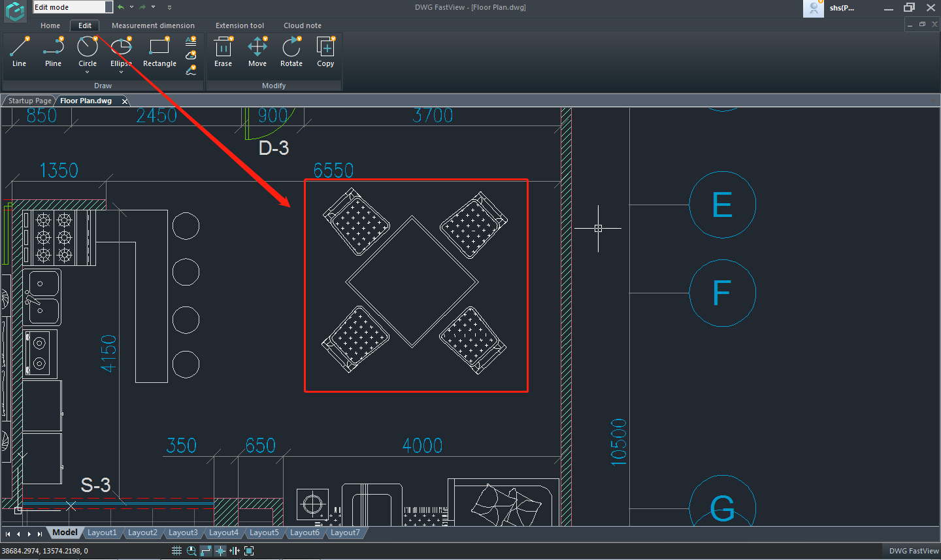The image size is (941, 560).
Task: Click the coordinates readout in status bar
Action: [45, 551]
